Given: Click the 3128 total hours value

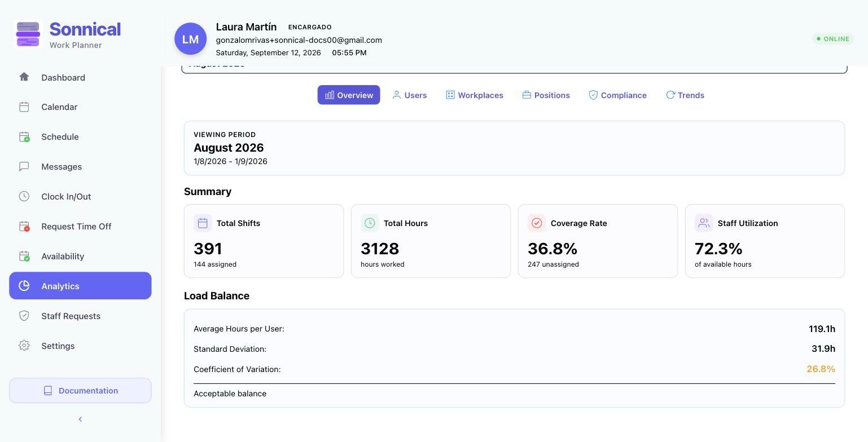Looking at the screenshot, I should [380, 249].
